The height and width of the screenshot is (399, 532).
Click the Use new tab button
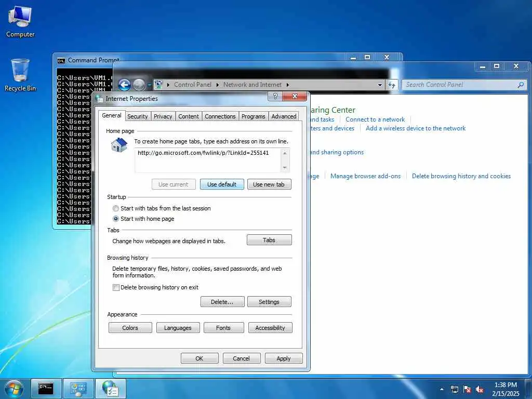tap(269, 184)
